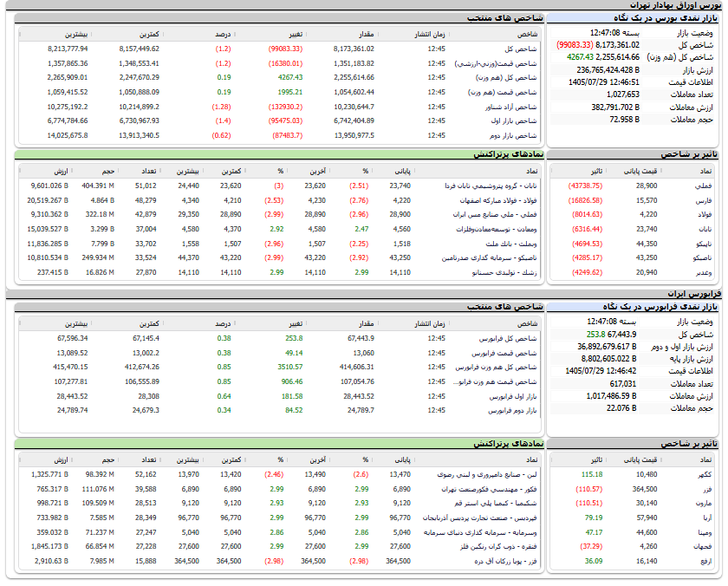Open the وبملت - بانک ملت symbol link
Image resolution: width=728 pixels, height=586 pixels.
[511, 244]
